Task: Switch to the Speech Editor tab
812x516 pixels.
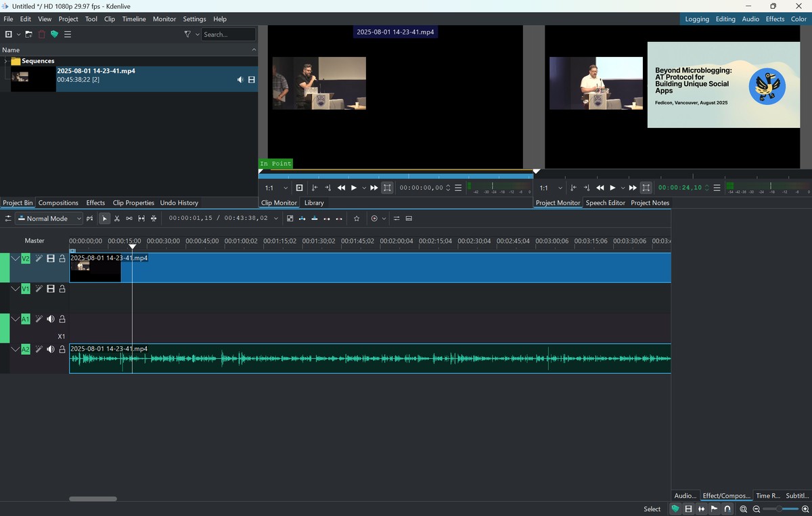Action: coord(605,203)
